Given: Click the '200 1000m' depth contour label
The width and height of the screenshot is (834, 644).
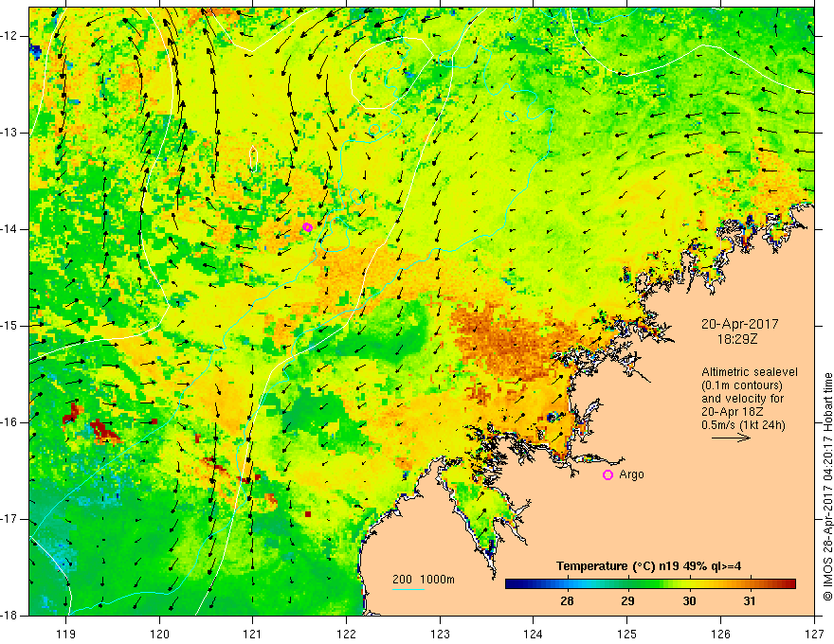Looking at the screenshot, I should (x=424, y=580).
